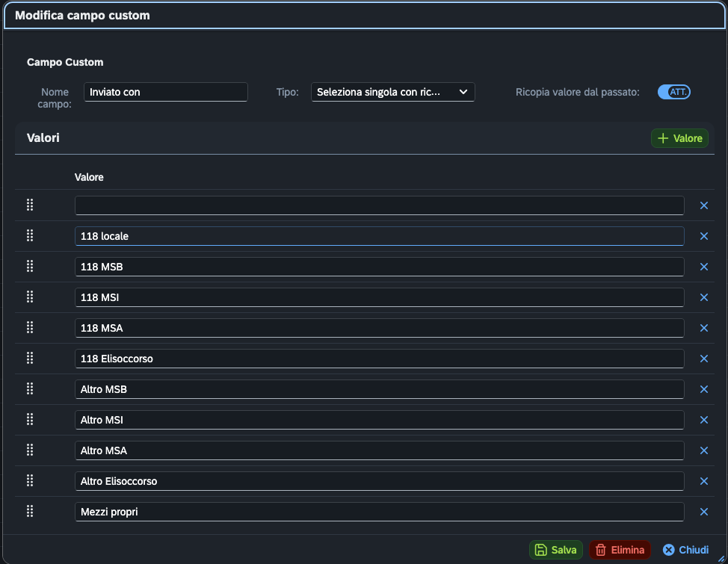
Task: Remove the 'Altro MSA' value entry
Action: (704, 450)
